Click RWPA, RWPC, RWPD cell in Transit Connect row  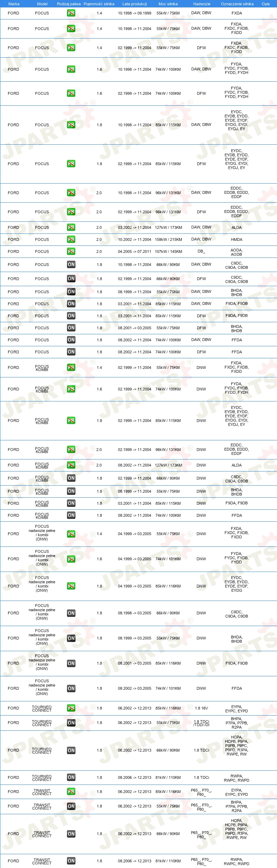pos(237,862)
